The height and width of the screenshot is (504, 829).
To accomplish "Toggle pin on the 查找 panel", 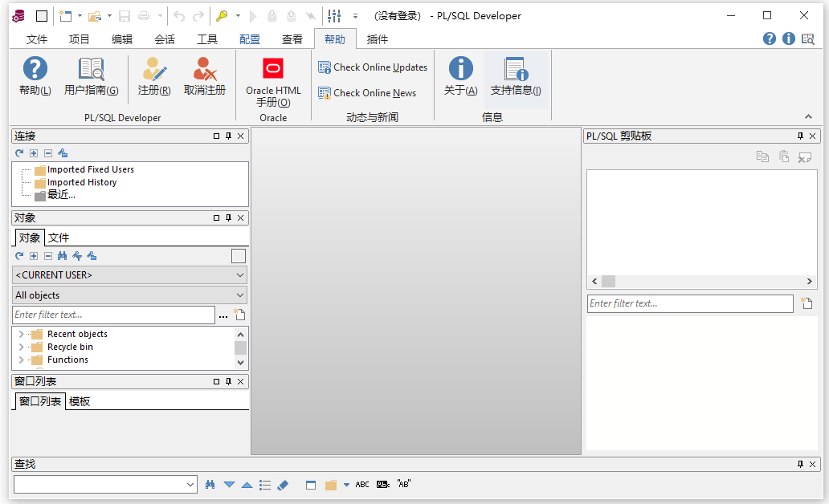I will [800, 464].
